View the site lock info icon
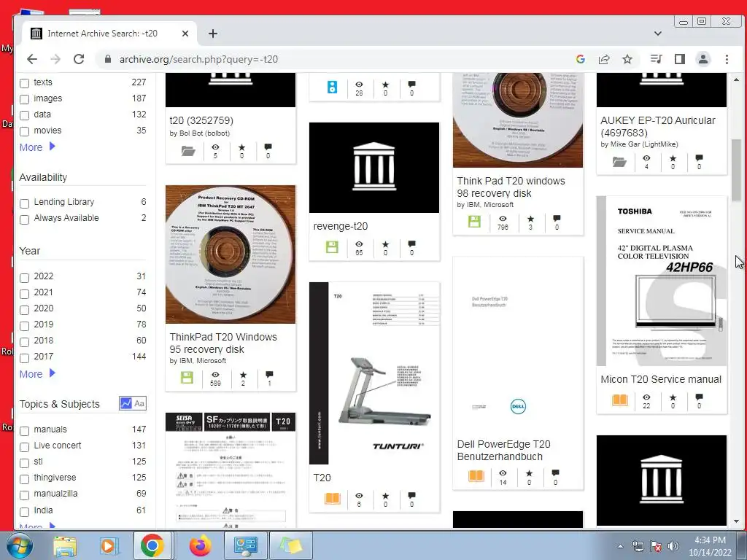 coord(108,59)
